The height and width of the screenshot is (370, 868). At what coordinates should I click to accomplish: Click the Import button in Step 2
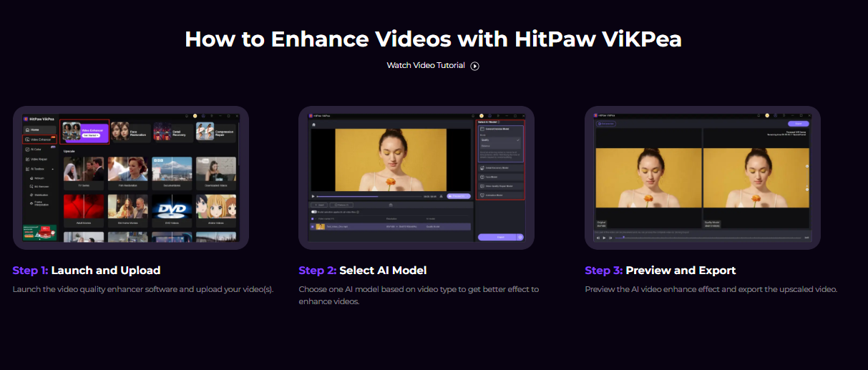click(319, 205)
